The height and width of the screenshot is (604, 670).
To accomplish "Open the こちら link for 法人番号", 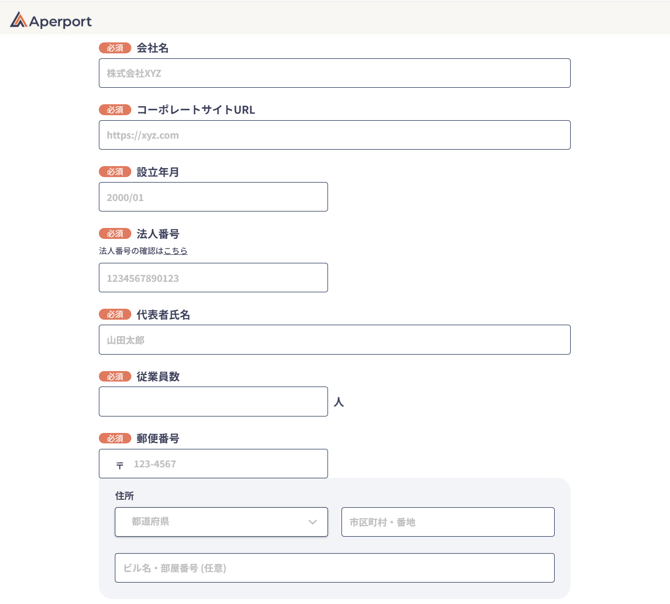I will tap(176, 251).
